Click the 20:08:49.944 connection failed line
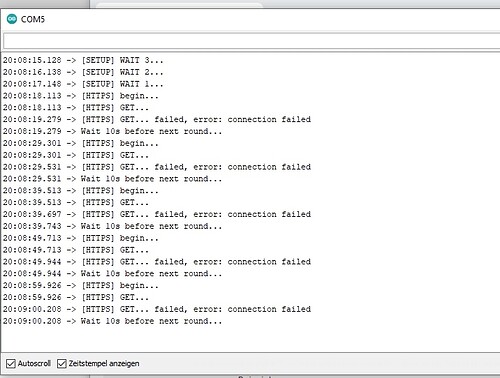Image resolution: width=500 pixels, height=378 pixels. click(x=157, y=262)
